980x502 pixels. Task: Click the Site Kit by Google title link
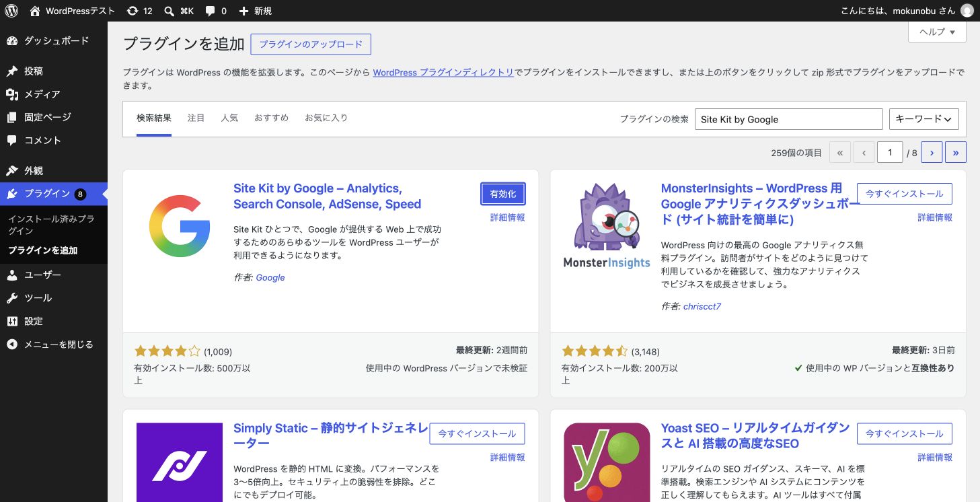(x=328, y=196)
